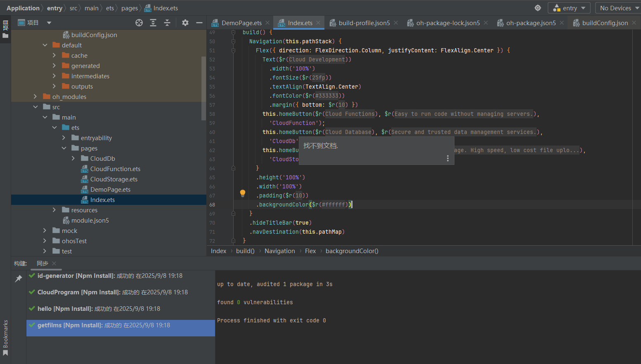Expand the outputs folder
The image size is (641, 364).
tap(54, 86)
